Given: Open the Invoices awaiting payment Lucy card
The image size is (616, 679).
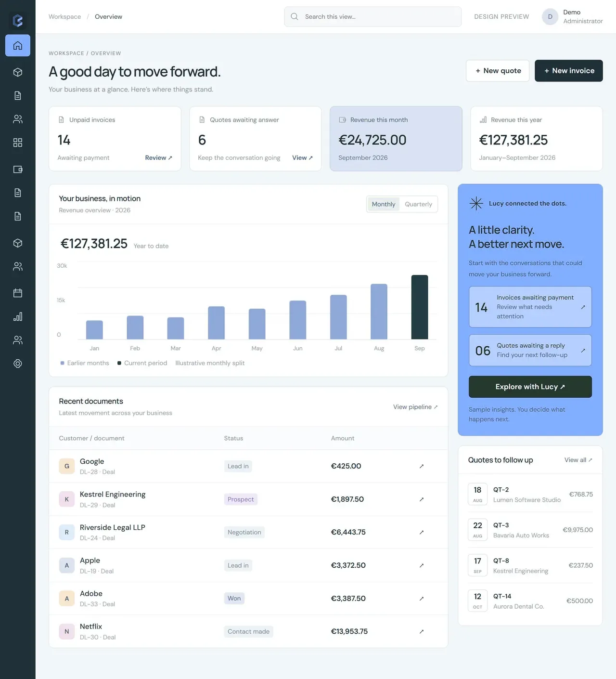Looking at the screenshot, I should [x=530, y=307].
